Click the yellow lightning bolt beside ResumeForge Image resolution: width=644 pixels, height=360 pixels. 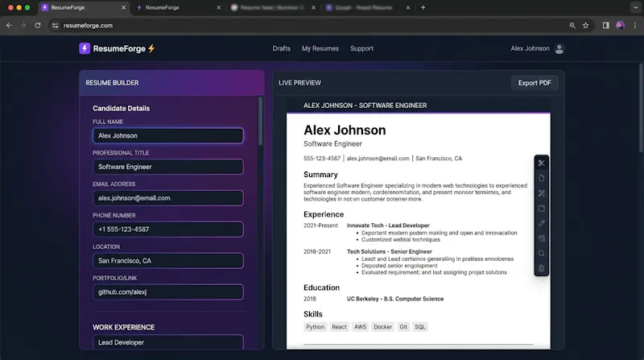(x=151, y=48)
